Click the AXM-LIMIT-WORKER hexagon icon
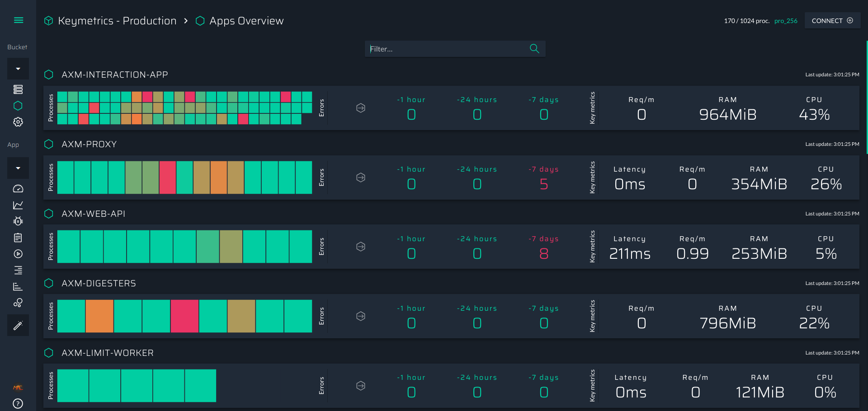This screenshot has height=411, width=868. coord(49,353)
